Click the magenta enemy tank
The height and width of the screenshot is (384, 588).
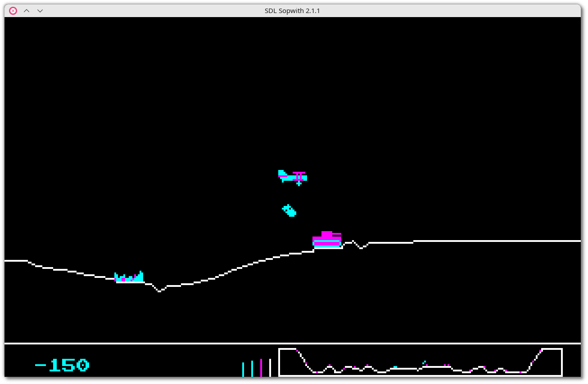(x=327, y=240)
